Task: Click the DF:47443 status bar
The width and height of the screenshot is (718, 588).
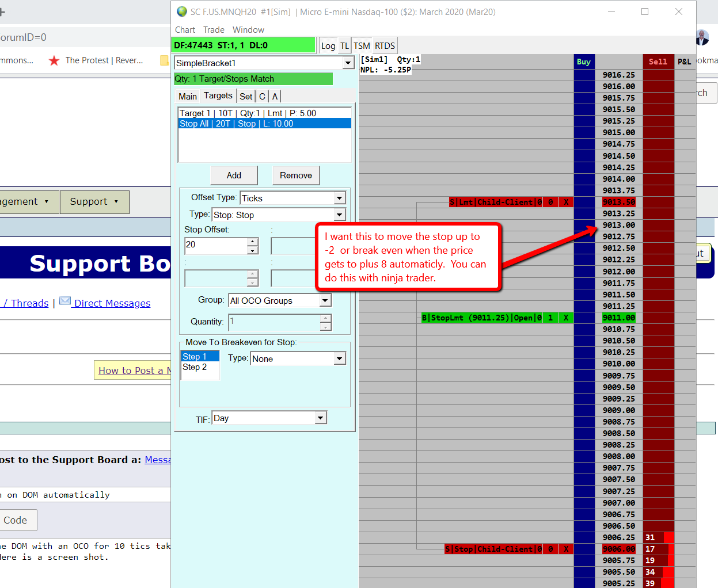Action: (x=244, y=45)
